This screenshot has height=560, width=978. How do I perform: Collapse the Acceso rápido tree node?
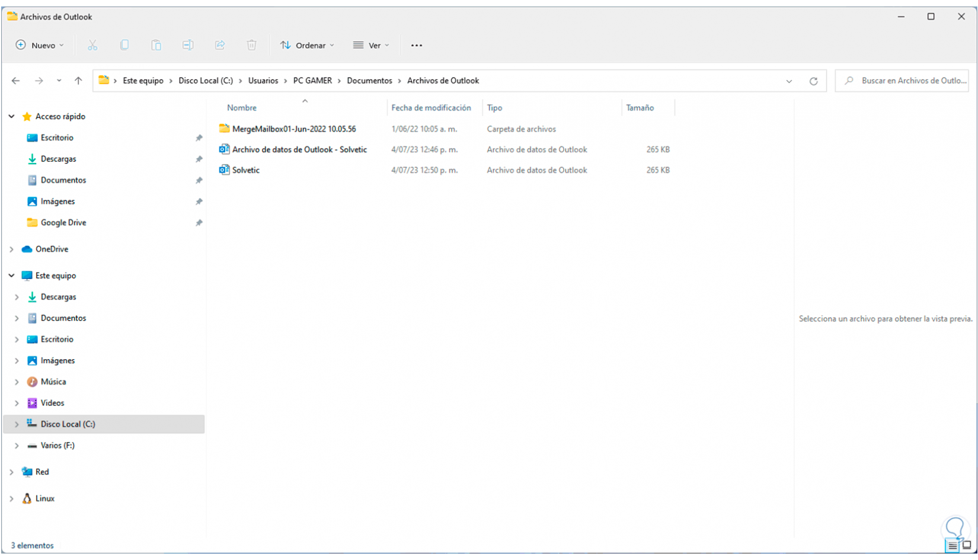click(12, 117)
